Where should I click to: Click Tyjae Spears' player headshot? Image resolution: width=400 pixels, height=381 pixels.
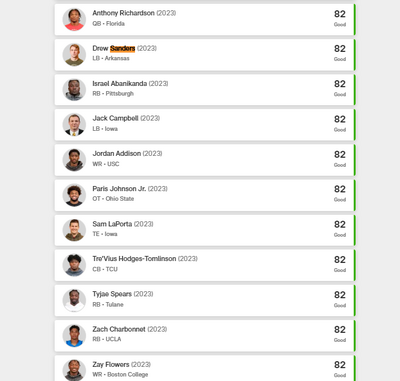coord(74,301)
